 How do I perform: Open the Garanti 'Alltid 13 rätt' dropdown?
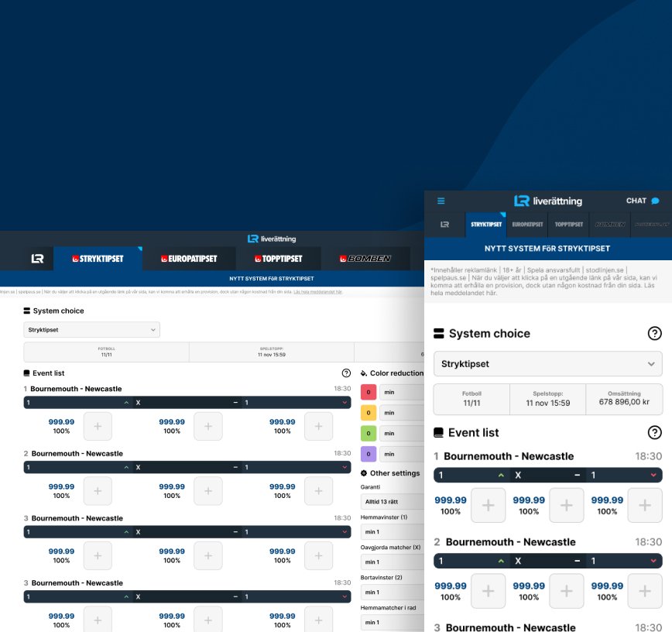[x=393, y=502]
